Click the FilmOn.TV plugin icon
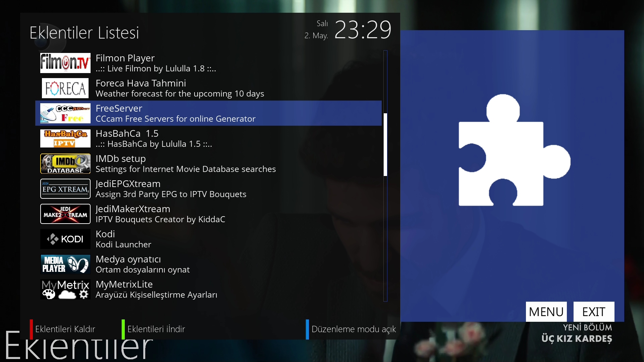Viewport: 644px width, 362px height. coord(65,63)
